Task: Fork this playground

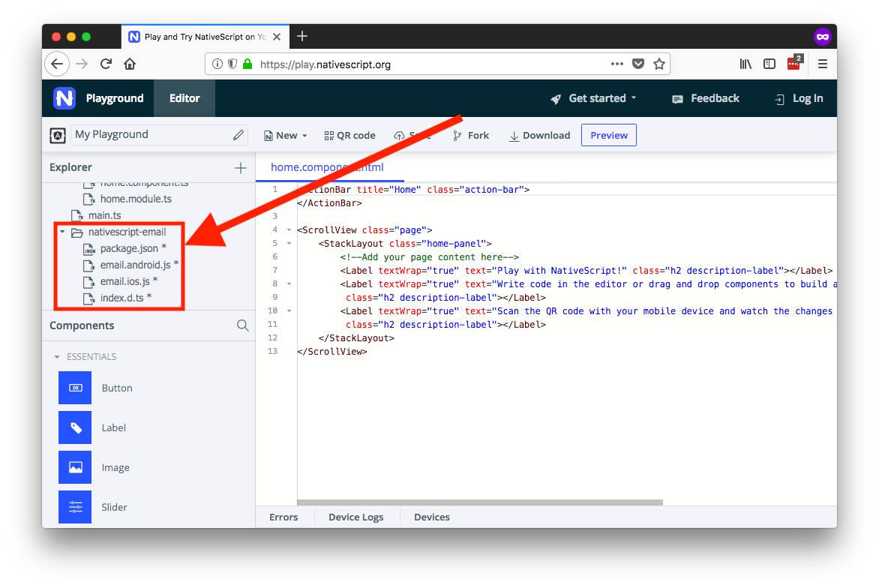Action: click(471, 135)
